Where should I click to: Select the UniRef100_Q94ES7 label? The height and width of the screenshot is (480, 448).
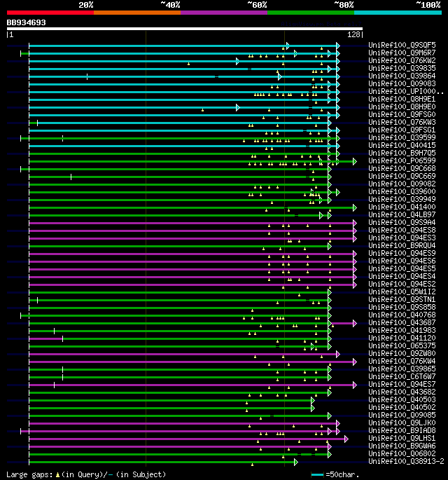(x=402, y=384)
